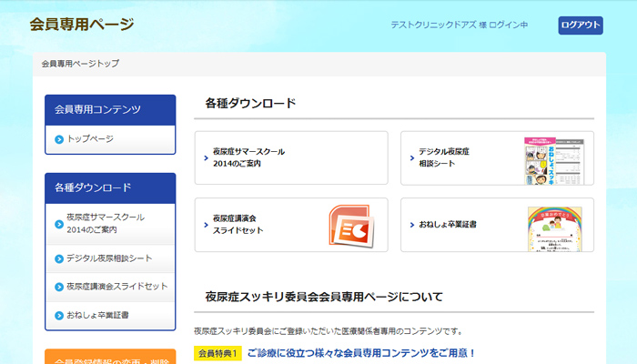Screen dimensions: 637x364
Task: Open sidebar link 夜尿症サマースクール 2014のご案内
Action: pos(105,224)
